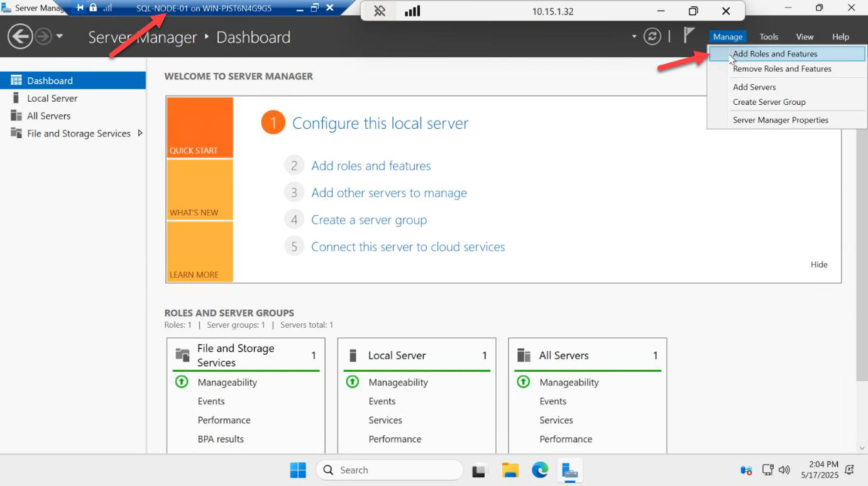Click the lock icon in VM connection bar
The width and height of the screenshot is (868, 486).
(x=93, y=8)
